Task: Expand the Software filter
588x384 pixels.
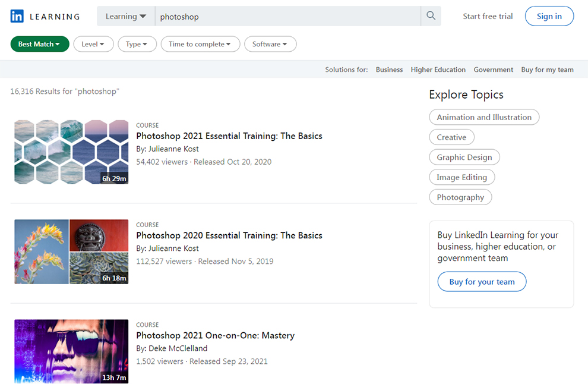Action: [x=270, y=44]
